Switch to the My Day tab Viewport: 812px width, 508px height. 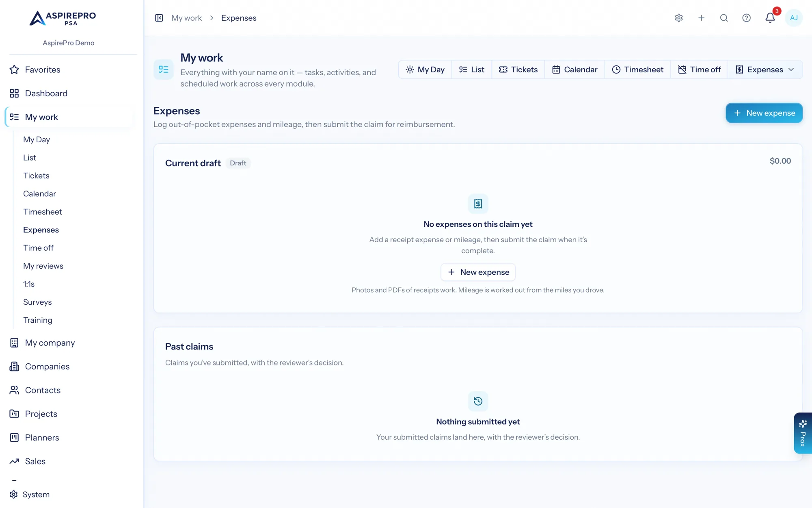425,69
